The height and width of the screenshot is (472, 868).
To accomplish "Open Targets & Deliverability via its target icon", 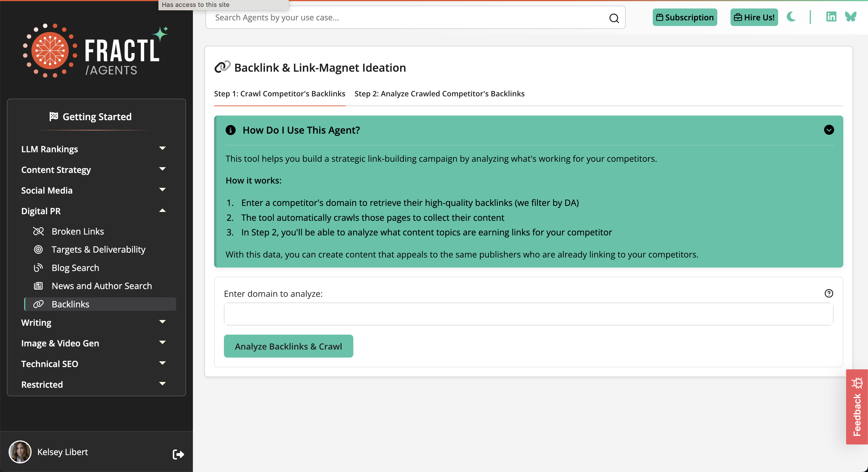I will click(x=39, y=249).
